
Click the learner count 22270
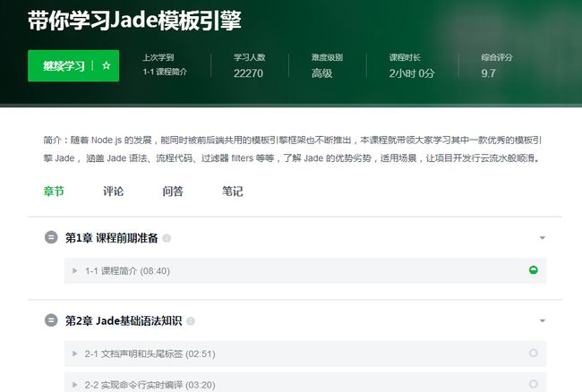pos(248,73)
